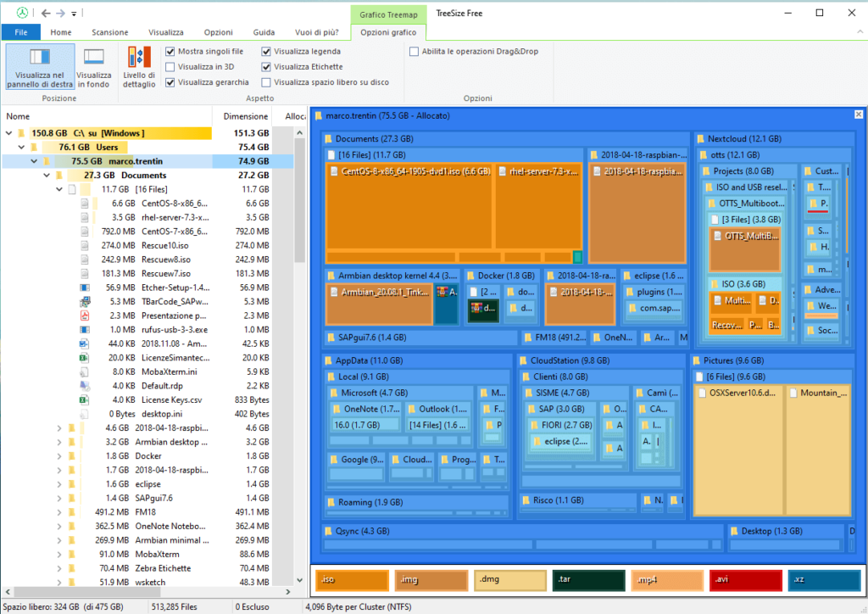This screenshot has height=614, width=868.
Task: Collapse the C:\ su [Windows] tree node
Action: pyautogui.click(x=8, y=133)
